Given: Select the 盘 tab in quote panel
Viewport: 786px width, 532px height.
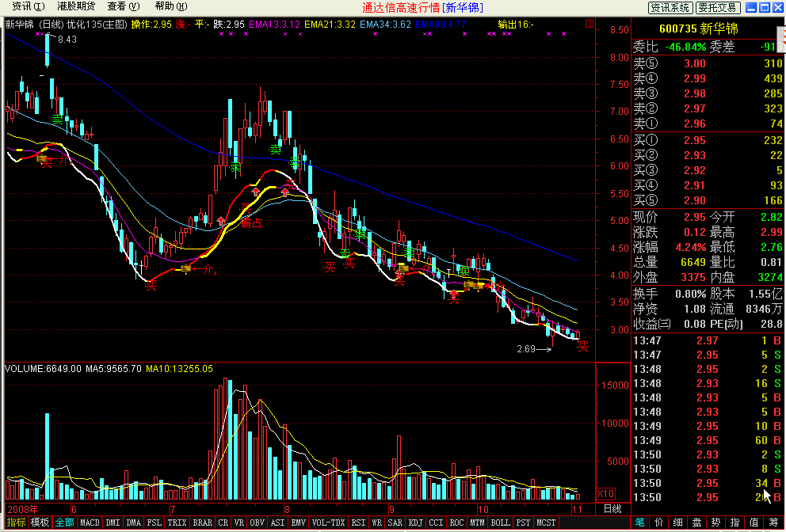Looking at the screenshot, I should pos(696,522).
